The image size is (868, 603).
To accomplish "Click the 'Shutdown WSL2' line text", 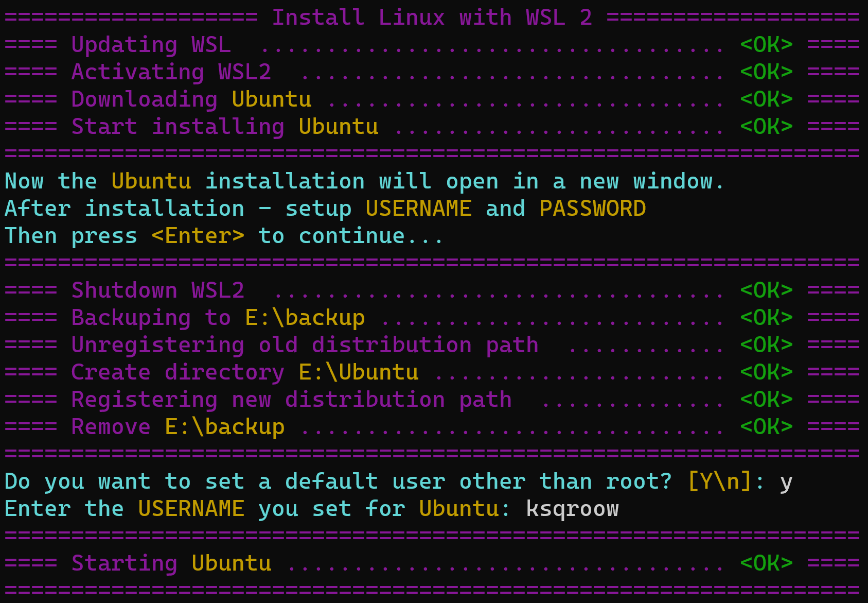I will click(157, 290).
